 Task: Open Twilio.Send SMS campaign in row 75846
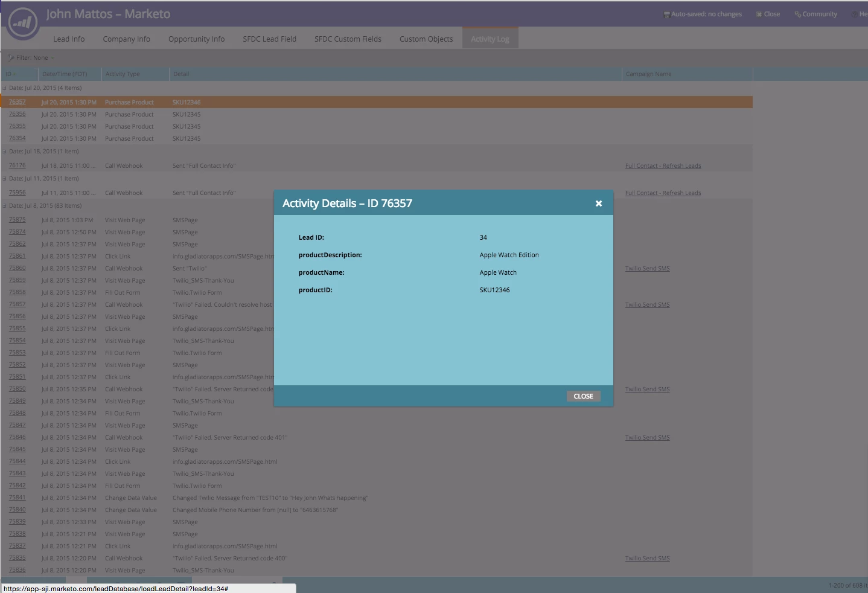pos(647,437)
